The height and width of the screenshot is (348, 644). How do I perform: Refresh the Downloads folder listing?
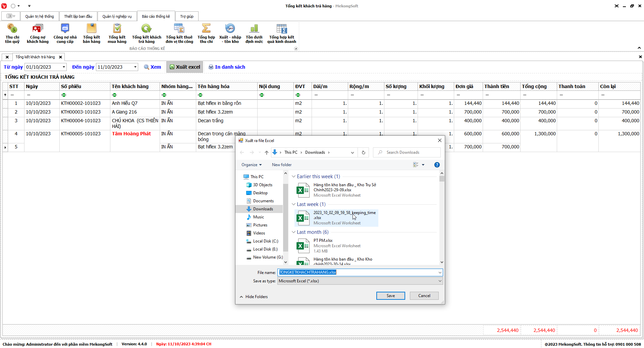click(x=364, y=153)
